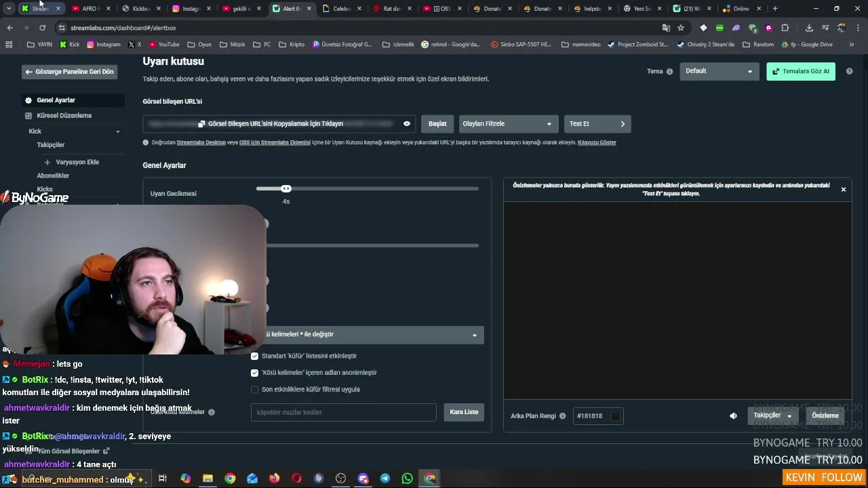Reload the Streamlabs page
Viewport: 868px width, 488px height.
pyautogui.click(x=42, y=28)
